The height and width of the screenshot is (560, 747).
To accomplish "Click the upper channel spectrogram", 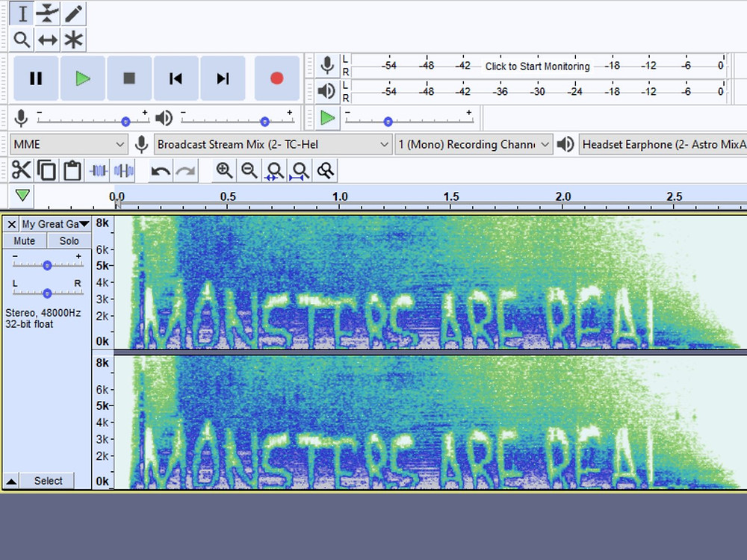I will pos(430,282).
